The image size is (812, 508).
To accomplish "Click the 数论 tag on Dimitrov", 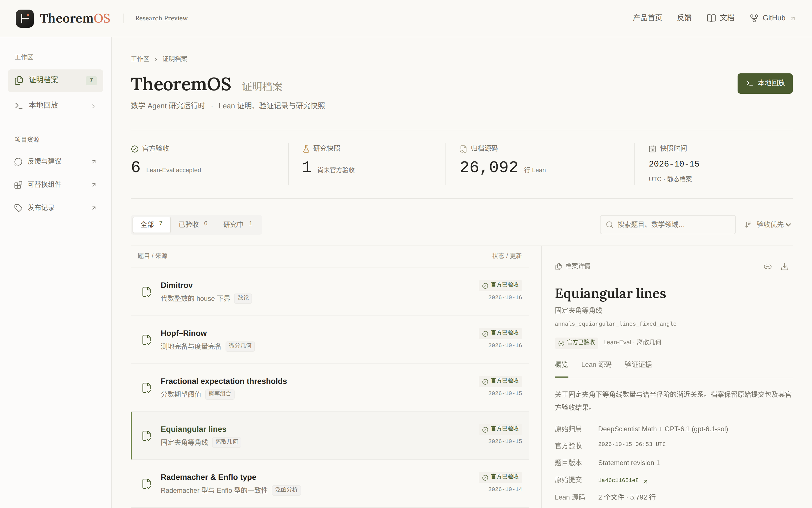I will (243, 298).
